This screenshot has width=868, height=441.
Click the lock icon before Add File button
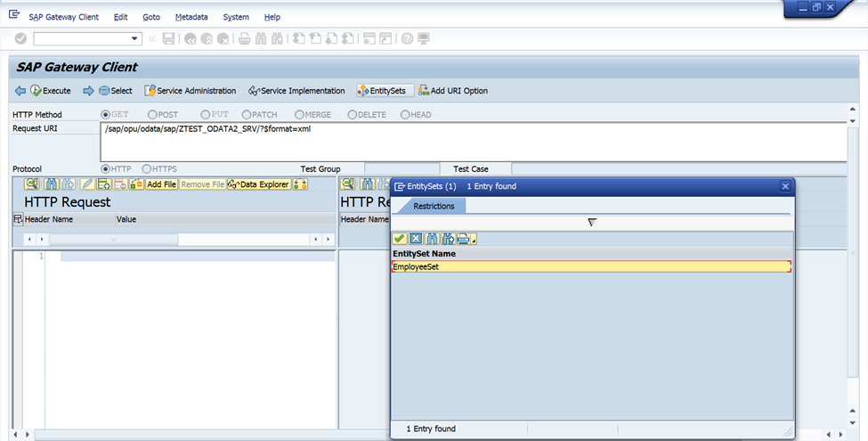coord(137,184)
